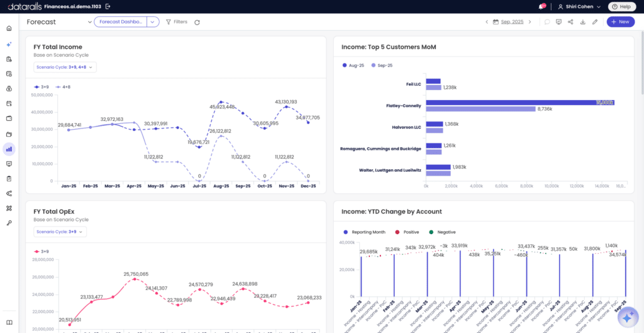The width and height of the screenshot is (644, 333).
Task: Go to next month arrow
Action: (530, 22)
